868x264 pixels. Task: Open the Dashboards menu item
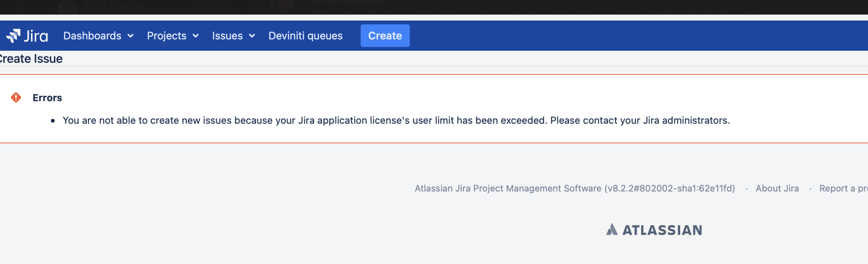(92, 35)
